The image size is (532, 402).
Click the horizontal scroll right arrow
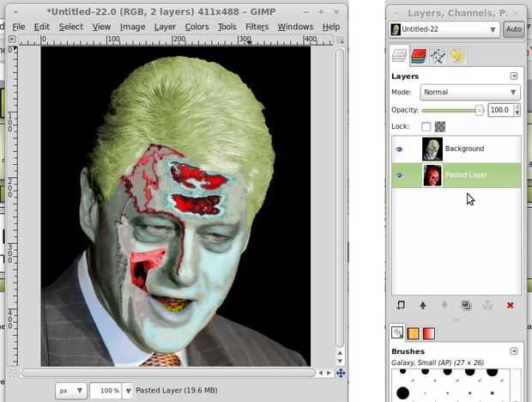[329, 373]
